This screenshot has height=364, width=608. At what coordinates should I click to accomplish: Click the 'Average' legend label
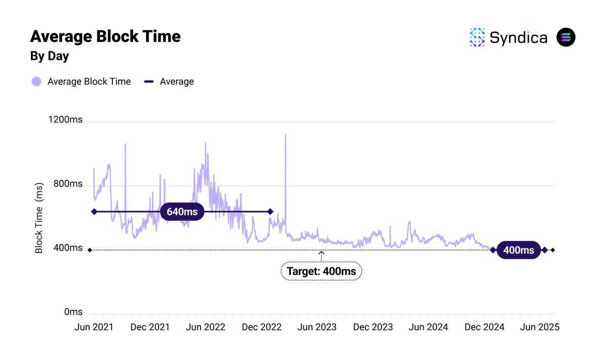[x=177, y=82]
